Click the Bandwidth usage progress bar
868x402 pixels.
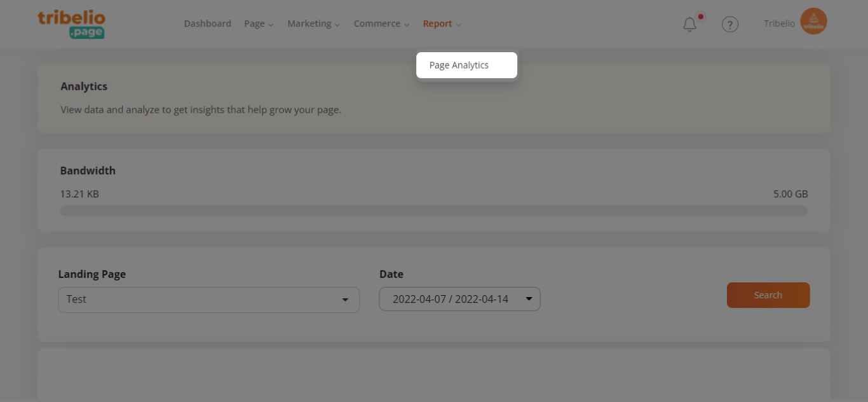[434, 211]
